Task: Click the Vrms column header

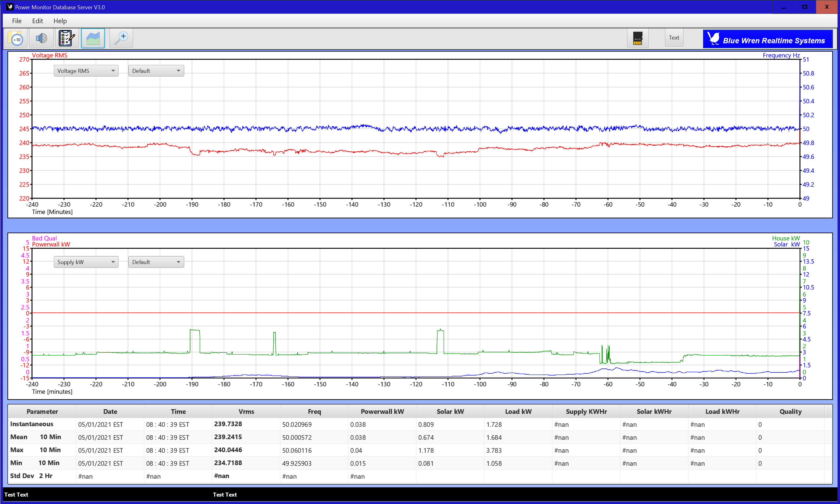Action: tap(246, 411)
